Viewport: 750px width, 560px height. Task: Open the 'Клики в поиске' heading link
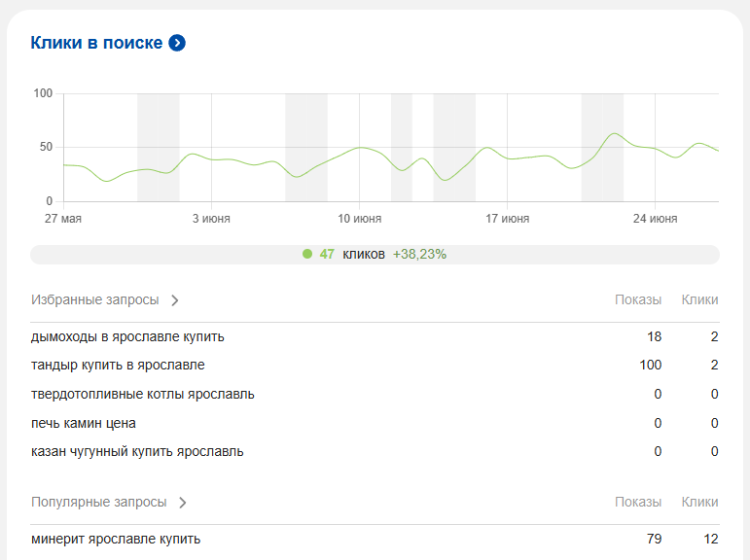(x=96, y=43)
